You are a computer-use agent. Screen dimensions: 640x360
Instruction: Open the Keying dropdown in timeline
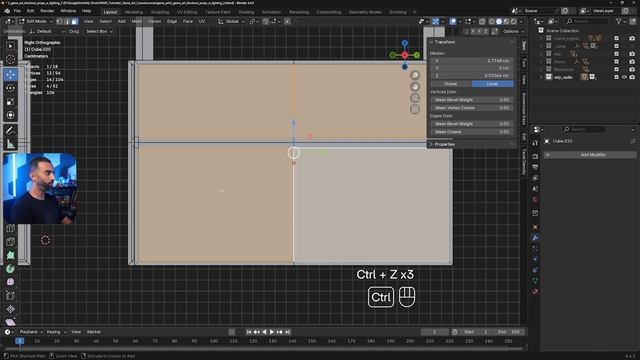(56, 332)
